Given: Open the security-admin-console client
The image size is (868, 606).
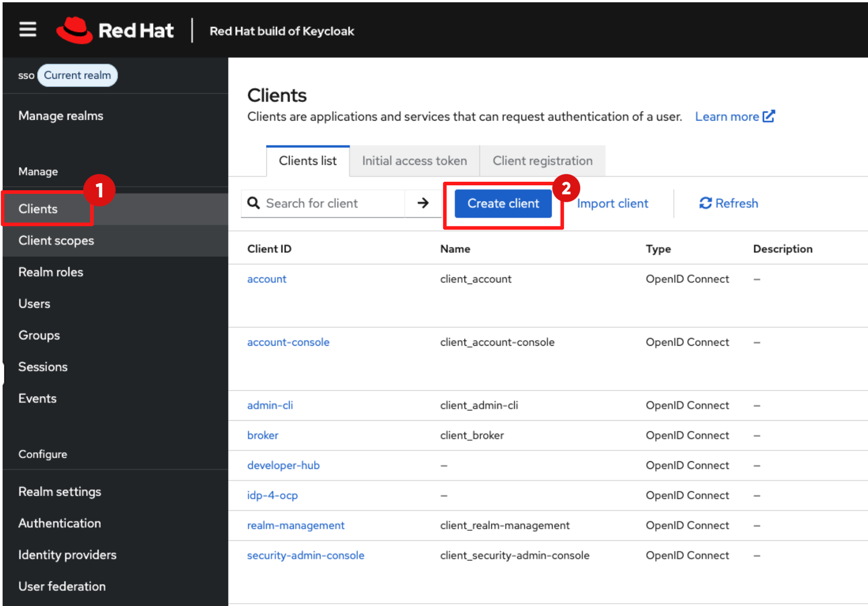Looking at the screenshot, I should [306, 555].
